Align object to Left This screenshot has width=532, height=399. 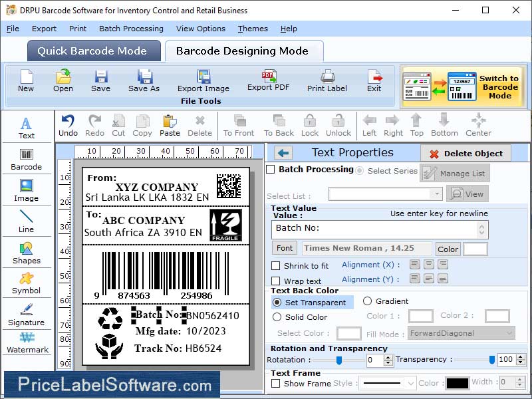coord(369,126)
